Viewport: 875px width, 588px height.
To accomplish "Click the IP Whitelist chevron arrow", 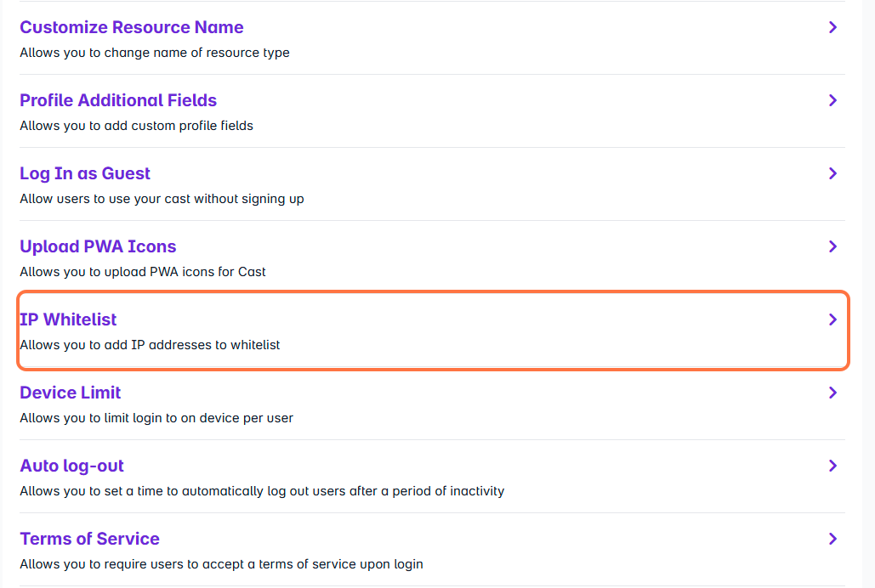I will point(832,319).
